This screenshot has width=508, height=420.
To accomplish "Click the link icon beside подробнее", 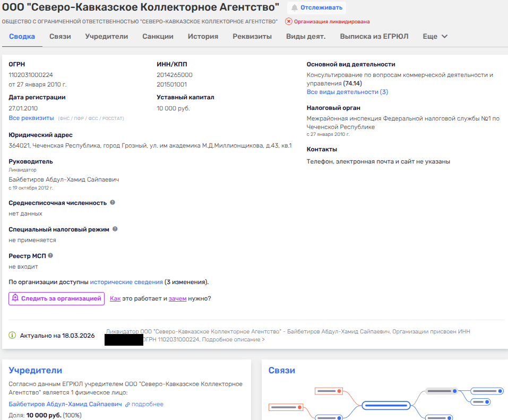I will [127, 405].
